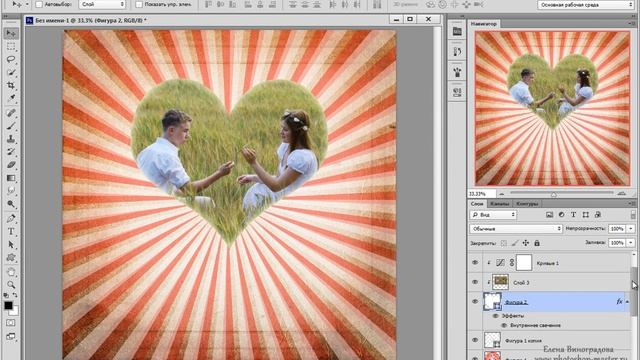The image size is (640, 360).
Task: Select the Path Selection tool
Action: (x=11, y=244)
